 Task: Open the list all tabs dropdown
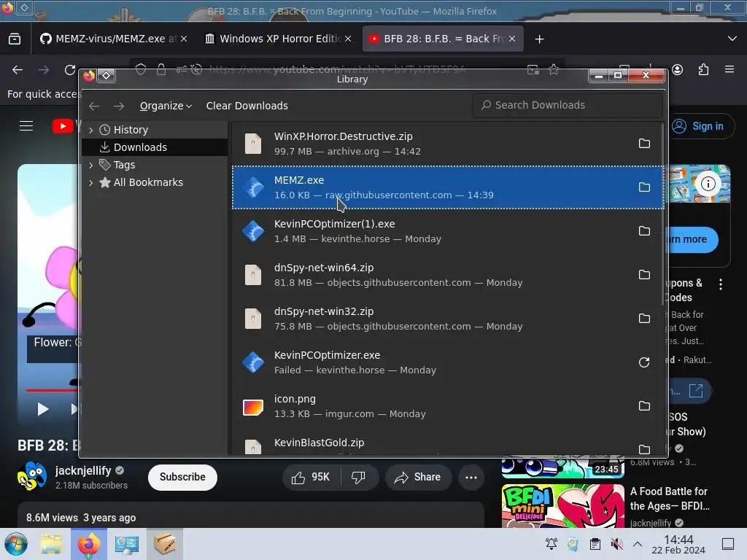732,39
